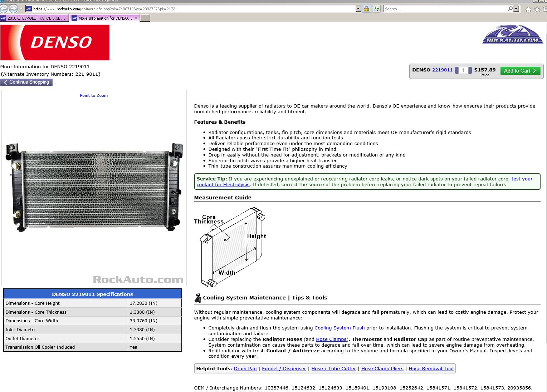Add the DENSO radiator to cart
This screenshot has width=547, height=392.
point(520,71)
